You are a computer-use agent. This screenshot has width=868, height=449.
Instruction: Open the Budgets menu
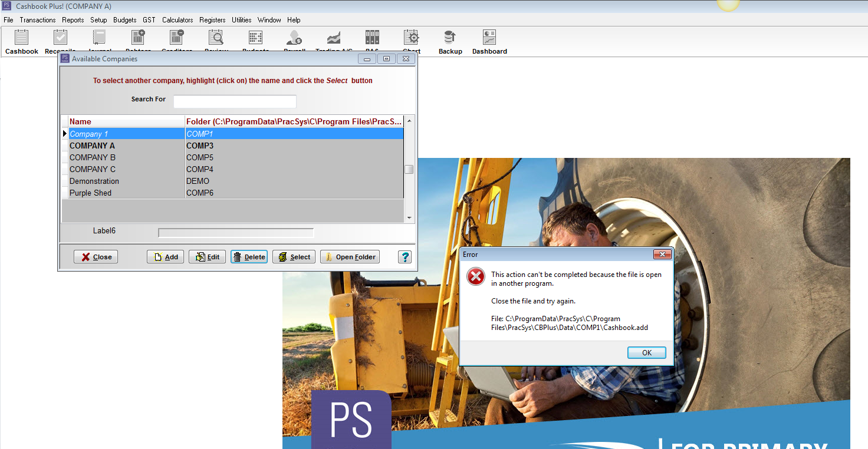[x=125, y=20]
